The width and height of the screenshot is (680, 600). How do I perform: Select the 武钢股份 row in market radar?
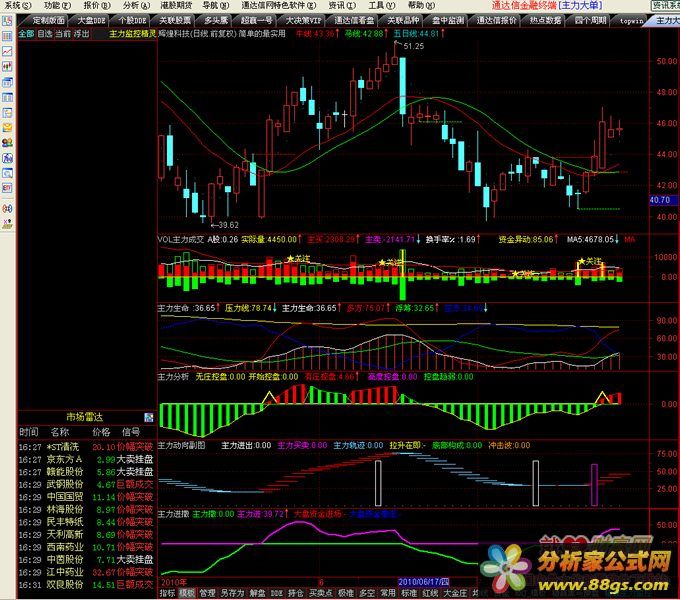click(x=86, y=484)
